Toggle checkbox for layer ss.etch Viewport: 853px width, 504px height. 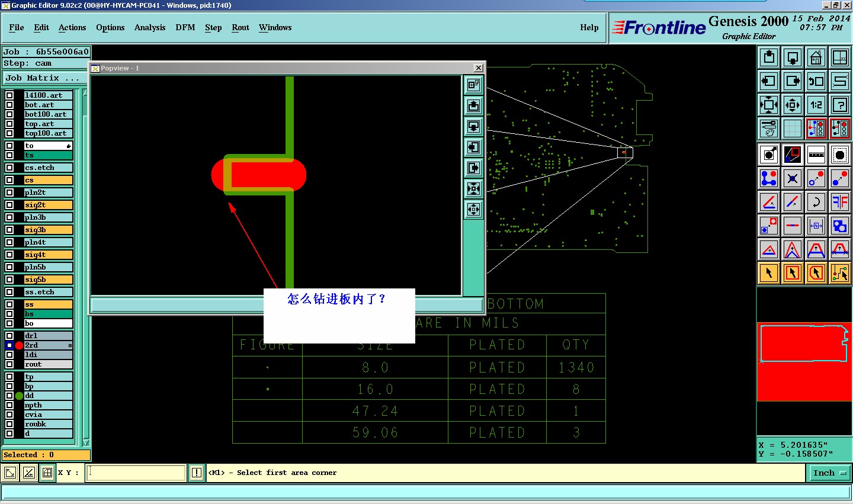pos(9,292)
